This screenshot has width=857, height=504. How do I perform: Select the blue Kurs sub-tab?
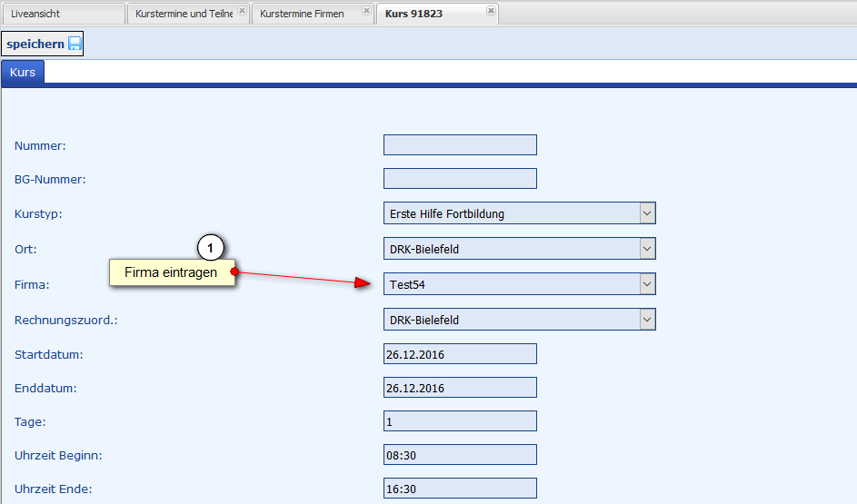pos(23,72)
